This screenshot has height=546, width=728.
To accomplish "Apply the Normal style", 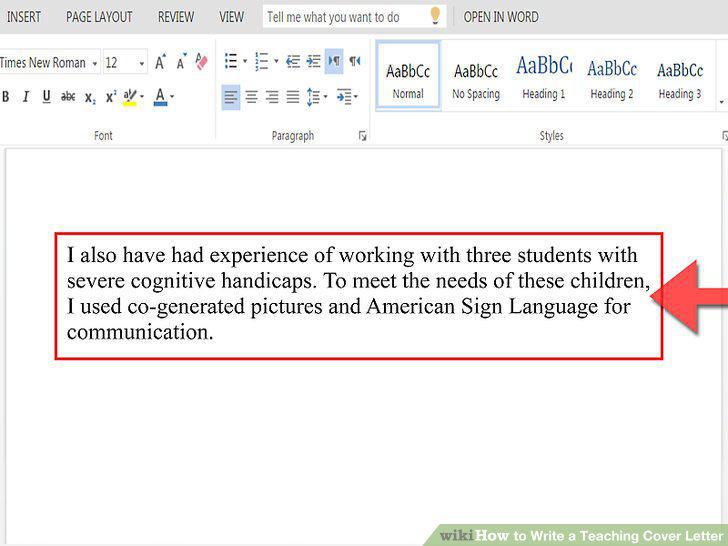I will coord(408,76).
